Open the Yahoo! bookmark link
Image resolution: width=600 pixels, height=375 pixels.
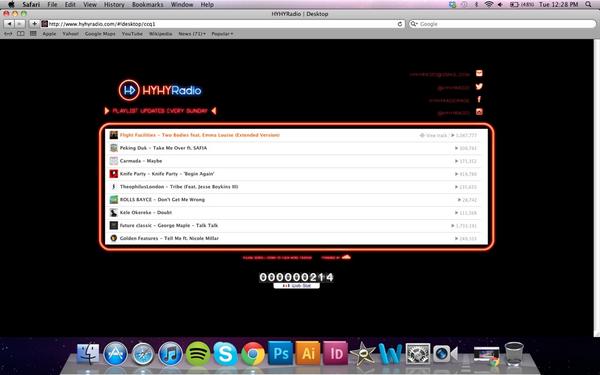click(70, 34)
